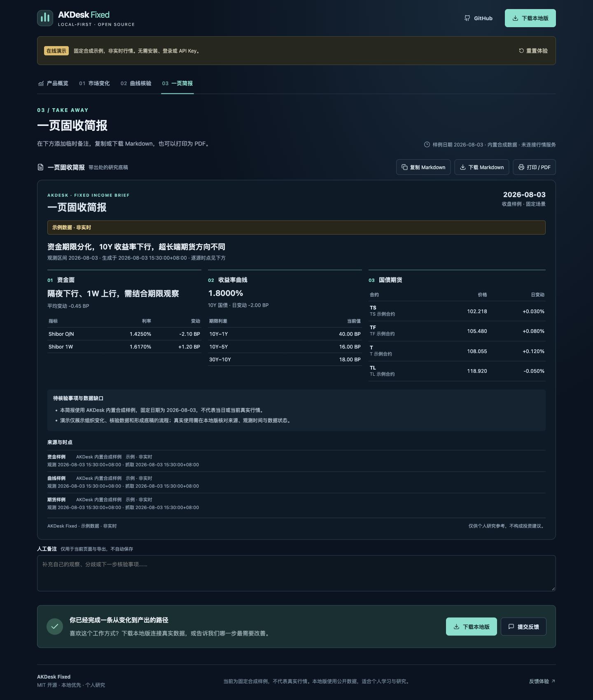Click the TS contract price 102.218

[x=477, y=312]
